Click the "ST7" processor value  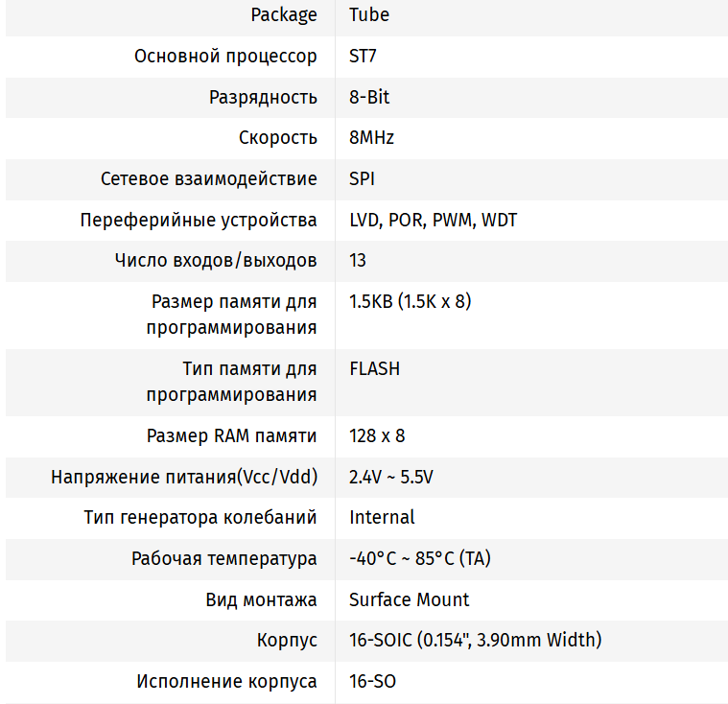point(363,56)
